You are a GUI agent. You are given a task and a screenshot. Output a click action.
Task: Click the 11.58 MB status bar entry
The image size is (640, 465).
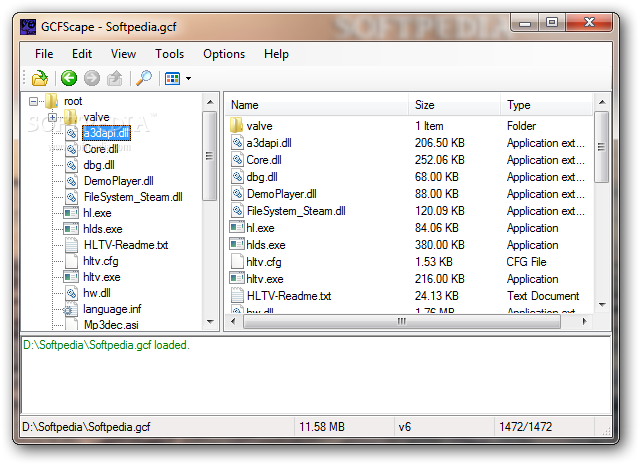pyautogui.click(x=322, y=427)
